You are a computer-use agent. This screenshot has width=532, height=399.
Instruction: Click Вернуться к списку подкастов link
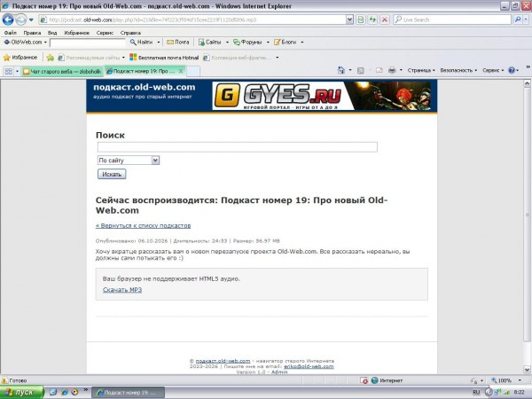pyautogui.click(x=143, y=225)
